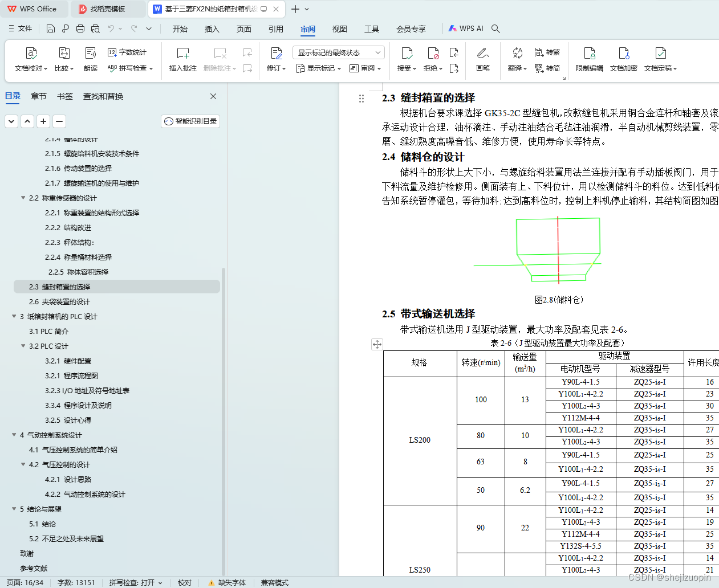Convert text with 转简 to simplified
Image resolution: width=719 pixels, height=588 pixels.
tap(547, 68)
